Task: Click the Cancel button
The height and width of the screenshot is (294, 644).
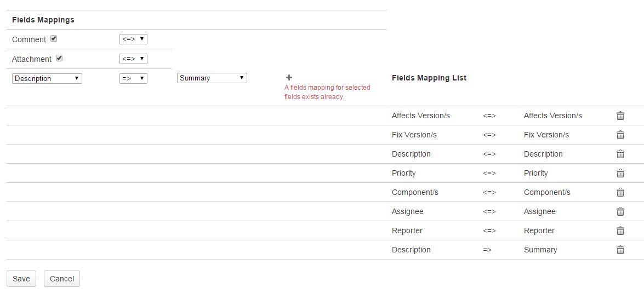Action: click(x=62, y=279)
